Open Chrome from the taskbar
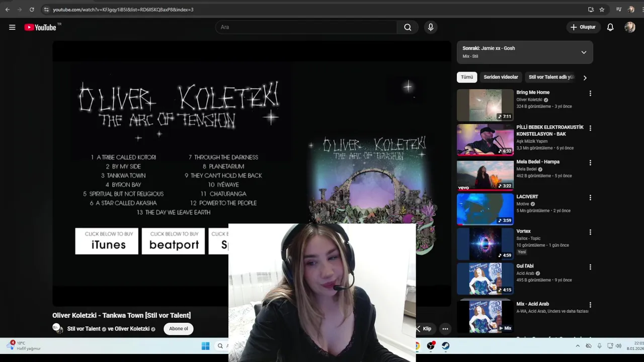Screen dimensions: 644x362 [417, 345]
